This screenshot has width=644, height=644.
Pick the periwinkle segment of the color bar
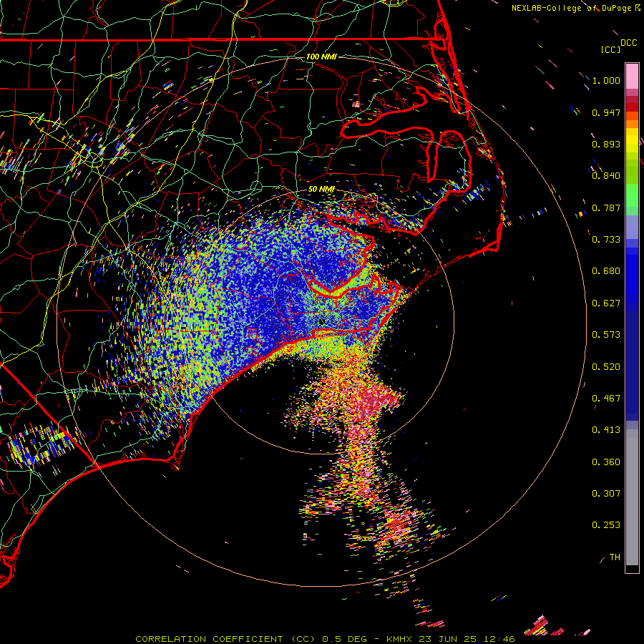(x=632, y=228)
